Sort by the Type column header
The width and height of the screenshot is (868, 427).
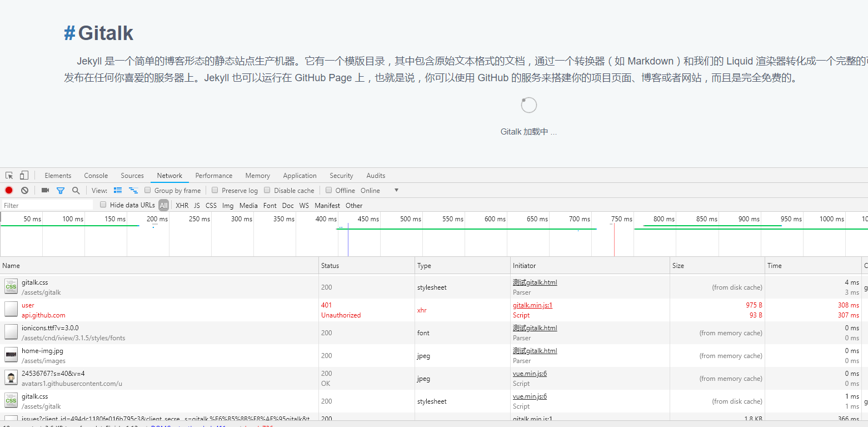pos(463,266)
